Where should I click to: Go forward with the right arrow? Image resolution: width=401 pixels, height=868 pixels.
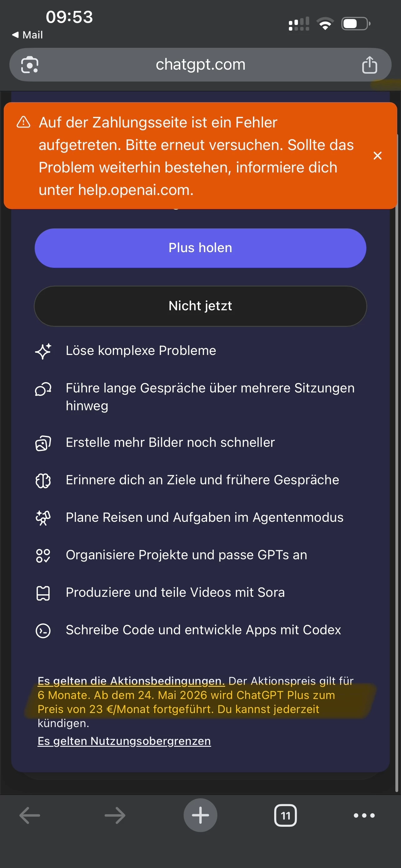[x=115, y=816]
